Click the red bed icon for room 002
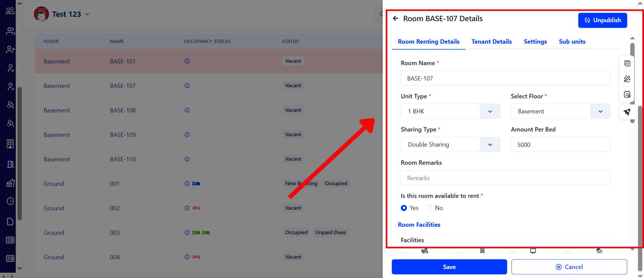Viewport: 644px width, 278px height. point(196,208)
